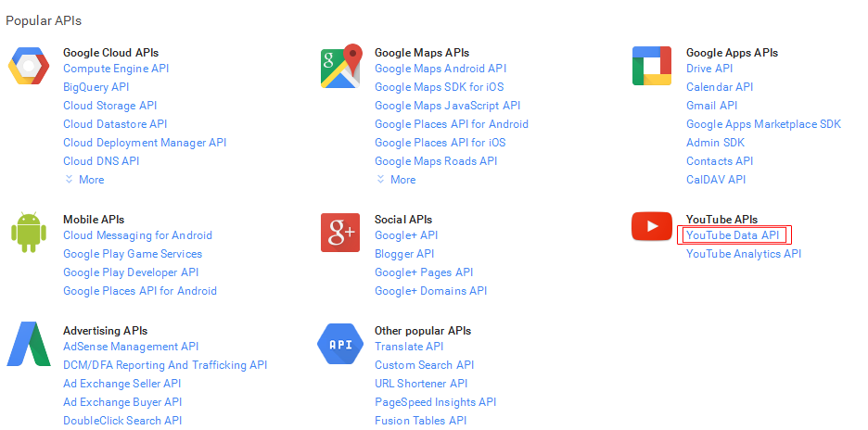Image resolution: width=868 pixels, height=430 pixels.
Task: Click the Google Cloud hexagon icon
Action: point(28,67)
